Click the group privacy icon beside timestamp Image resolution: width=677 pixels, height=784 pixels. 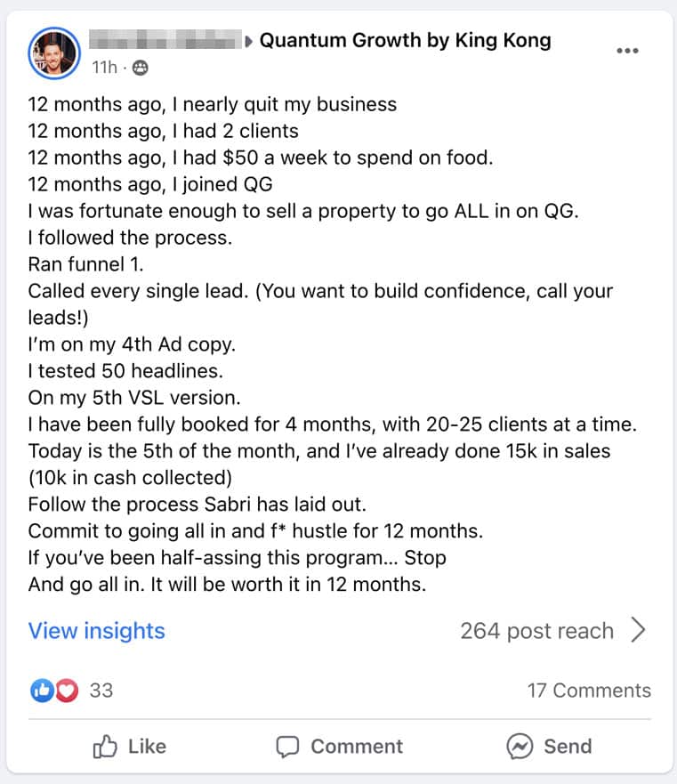[140, 67]
